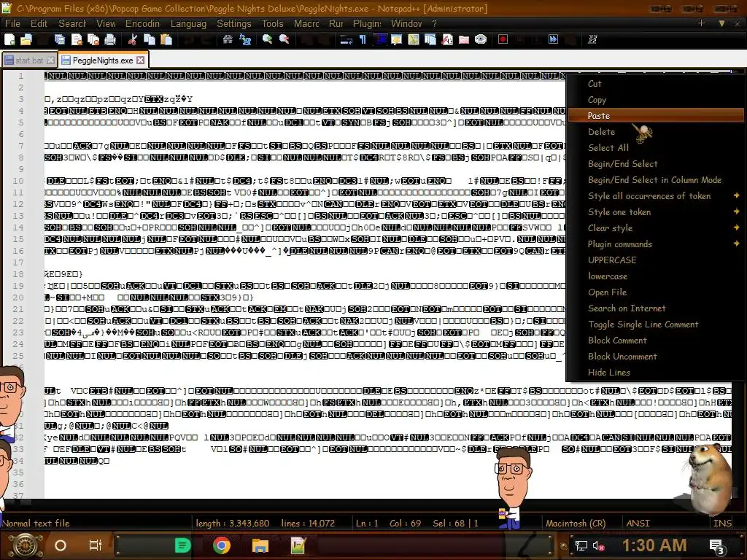Image resolution: width=747 pixels, height=560 pixels.
Task: Open the Settings menu
Action: click(234, 23)
